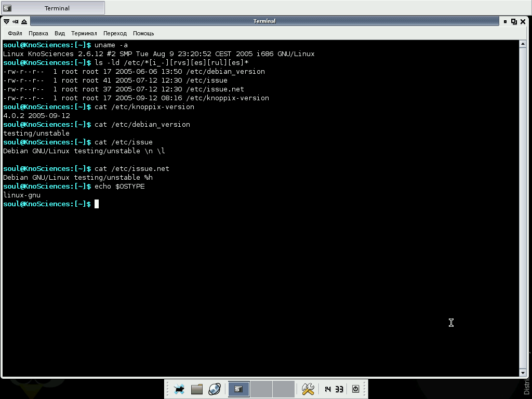Click the 'ls -ld /etc/*' command text
This screenshot has width=532, height=399.
click(x=171, y=63)
